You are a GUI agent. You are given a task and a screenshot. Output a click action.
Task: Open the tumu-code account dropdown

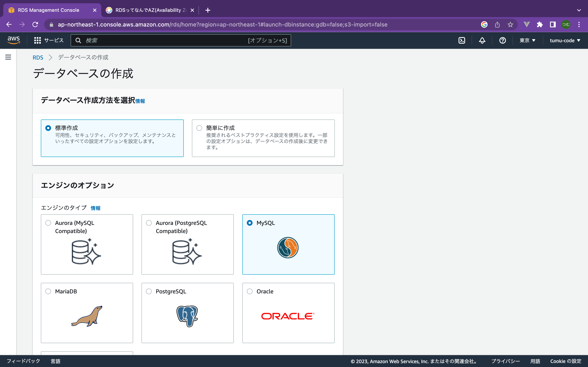tap(565, 40)
